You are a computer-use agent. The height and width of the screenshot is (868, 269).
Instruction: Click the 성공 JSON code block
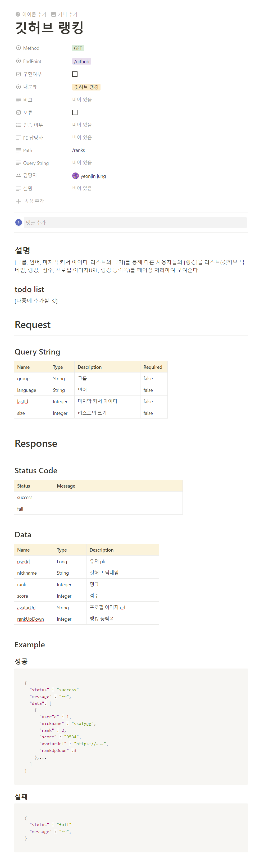point(131,726)
